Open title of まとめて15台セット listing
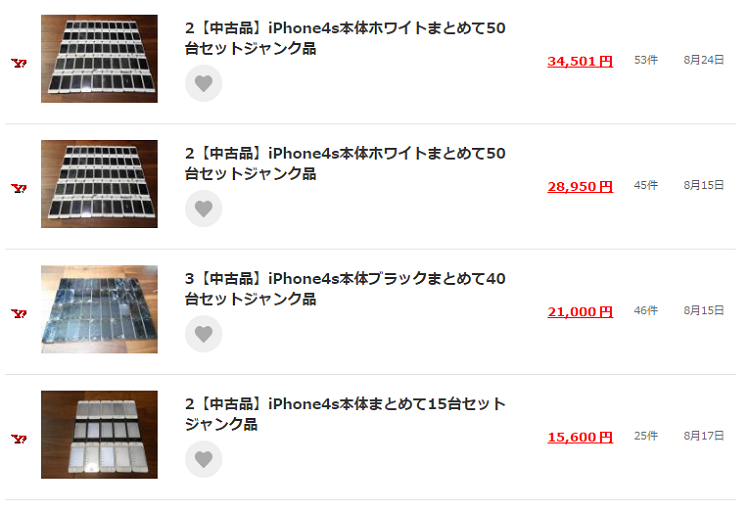The image size is (750, 512). (x=345, y=414)
